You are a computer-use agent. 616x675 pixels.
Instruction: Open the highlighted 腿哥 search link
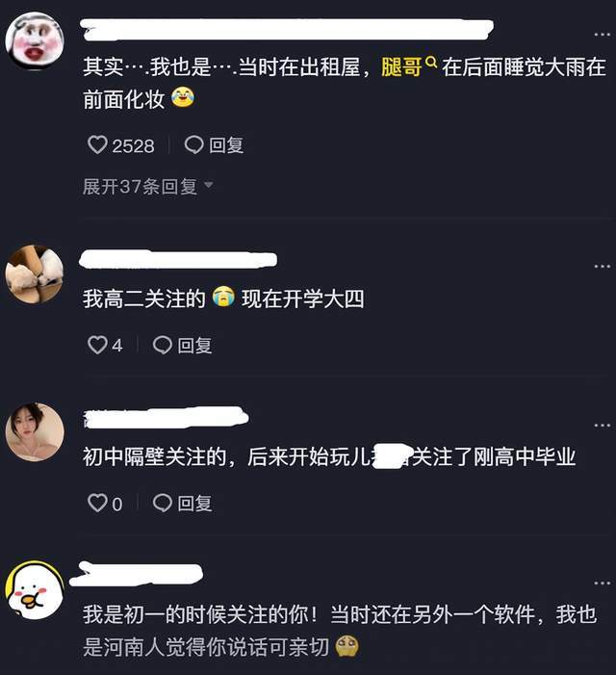[401, 67]
